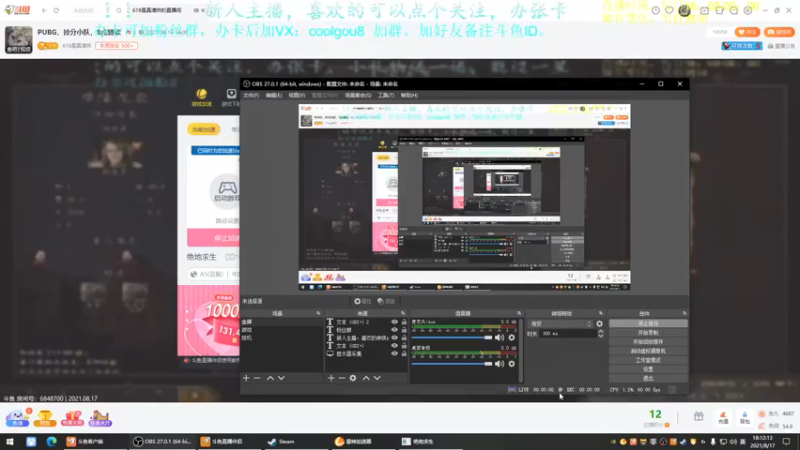Viewport: 800px width, 450px height.
Task: Toggle Studio Mode in OBS Controls
Action: (x=648, y=360)
